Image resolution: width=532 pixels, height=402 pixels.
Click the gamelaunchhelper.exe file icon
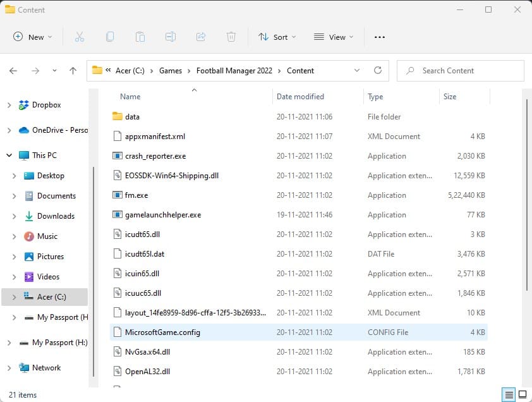coord(118,214)
